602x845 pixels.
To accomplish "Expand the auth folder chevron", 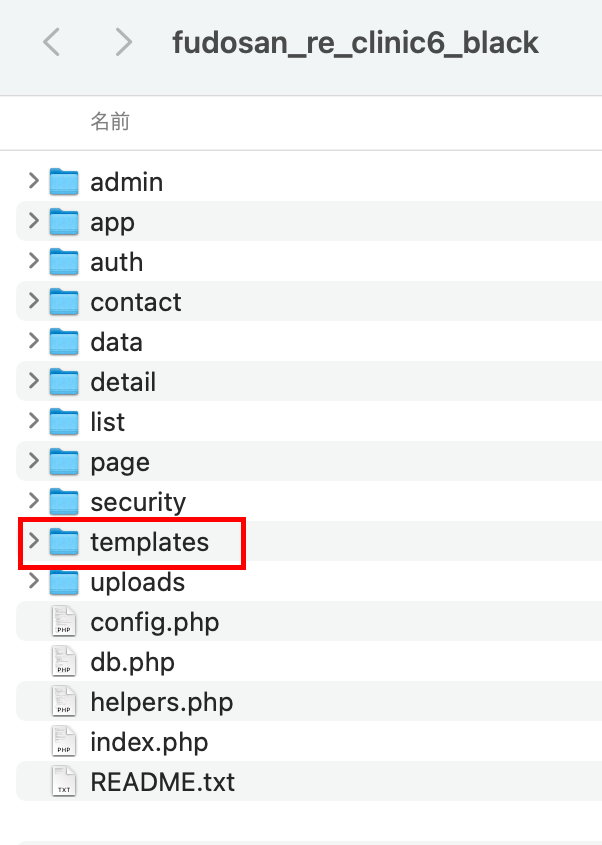I will (x=33, y=262).
